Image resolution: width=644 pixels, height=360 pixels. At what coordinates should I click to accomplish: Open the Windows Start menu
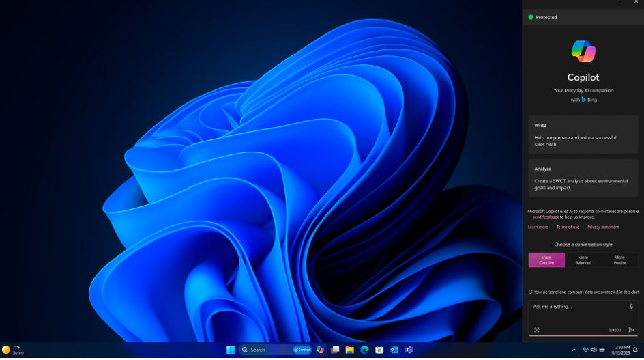click(x=231, y=350)
